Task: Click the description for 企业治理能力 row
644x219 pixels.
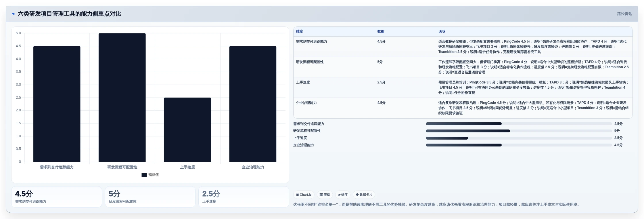Action: point(534,108)
